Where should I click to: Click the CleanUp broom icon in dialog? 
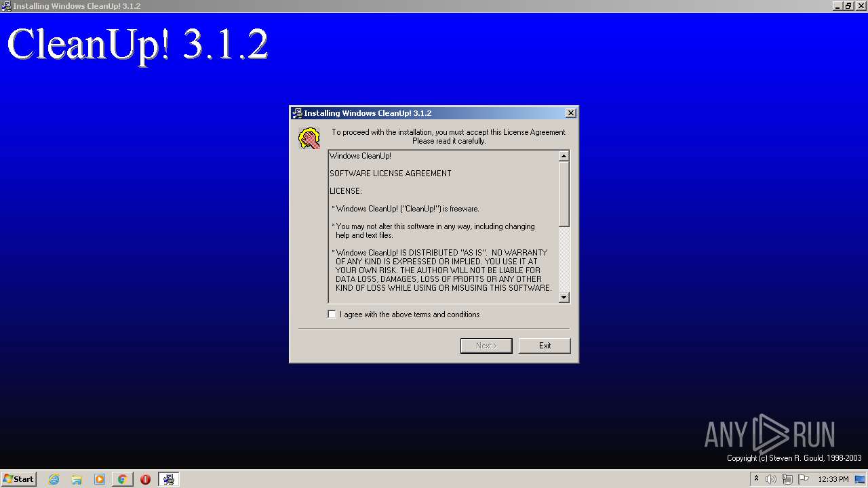309,138
